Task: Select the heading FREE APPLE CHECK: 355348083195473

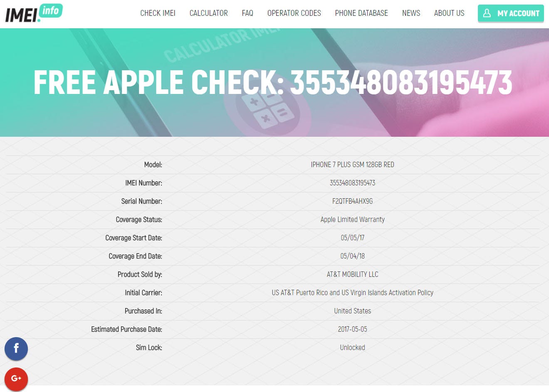Action: (x=273, y=82)
